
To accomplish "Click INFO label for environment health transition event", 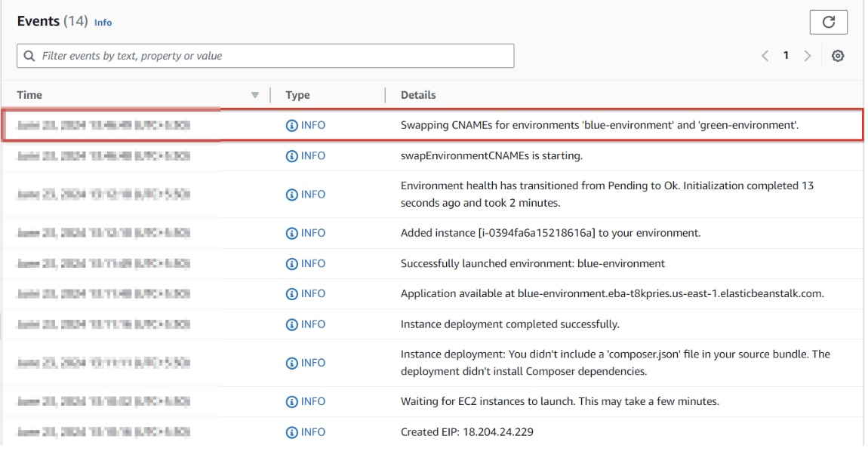I will click(313, 195).
